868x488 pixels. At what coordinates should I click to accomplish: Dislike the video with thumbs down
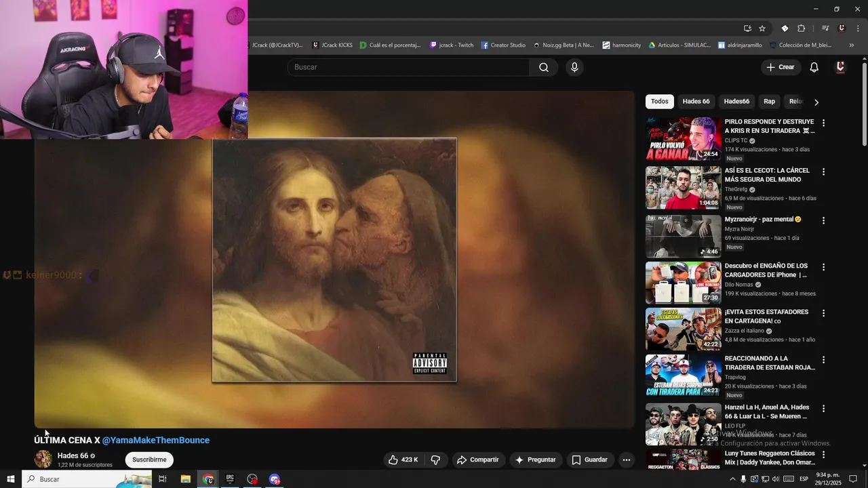tap(435, 460)
